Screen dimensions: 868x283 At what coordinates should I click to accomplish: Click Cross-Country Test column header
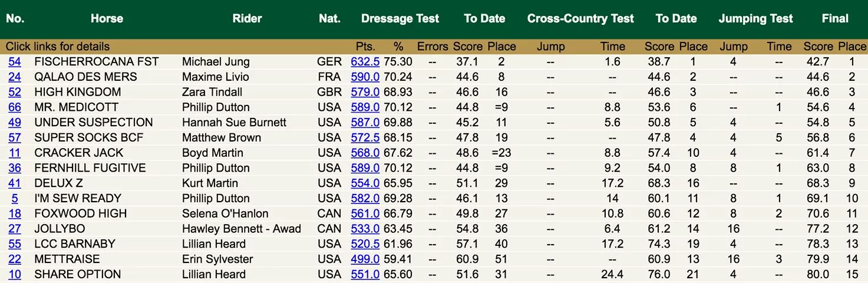[580, 18]
